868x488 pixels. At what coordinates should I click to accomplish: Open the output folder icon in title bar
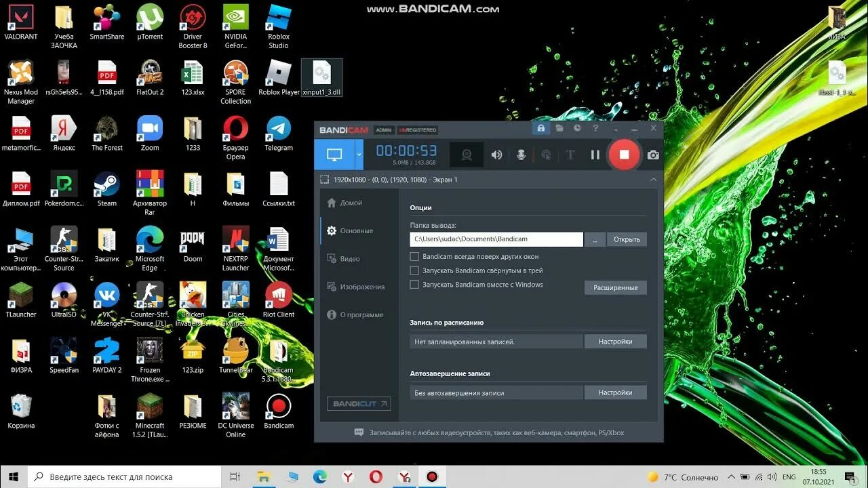click(559, 128)
